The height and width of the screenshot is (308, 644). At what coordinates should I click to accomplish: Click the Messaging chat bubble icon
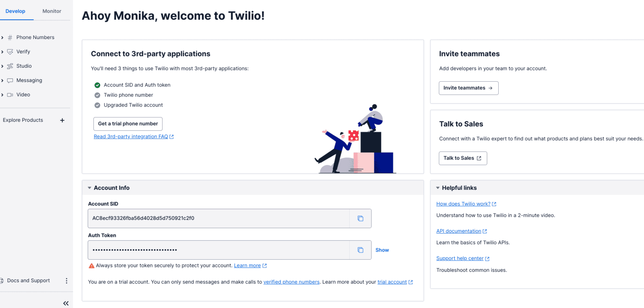click(10, 81)
